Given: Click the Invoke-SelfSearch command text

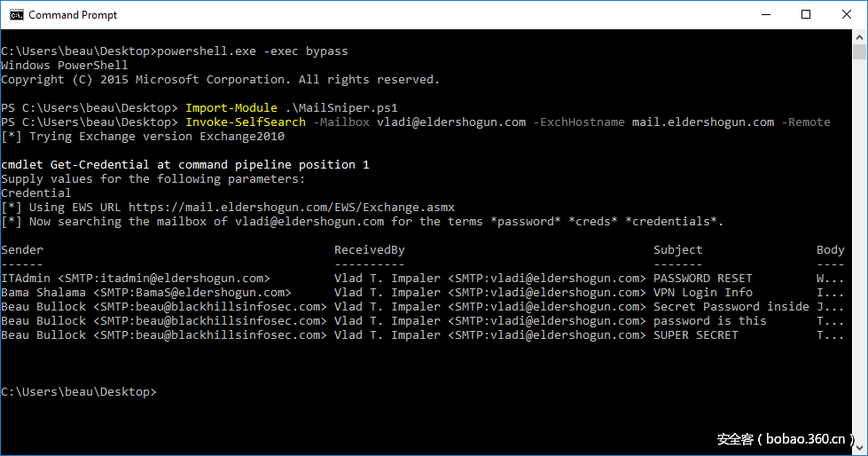Looking at the screenshot, I should (246, 122).
